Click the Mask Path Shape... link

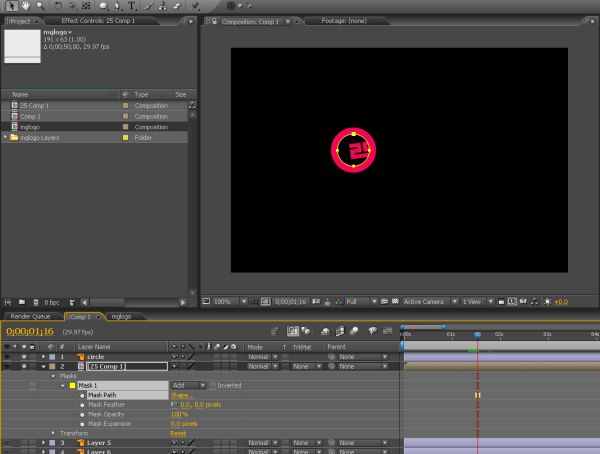pyautogui.click(x=181, y=395)
